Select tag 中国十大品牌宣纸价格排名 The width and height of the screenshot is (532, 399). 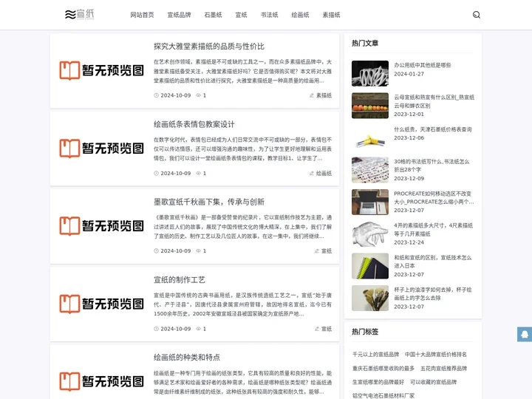click(x=436, y=354)
